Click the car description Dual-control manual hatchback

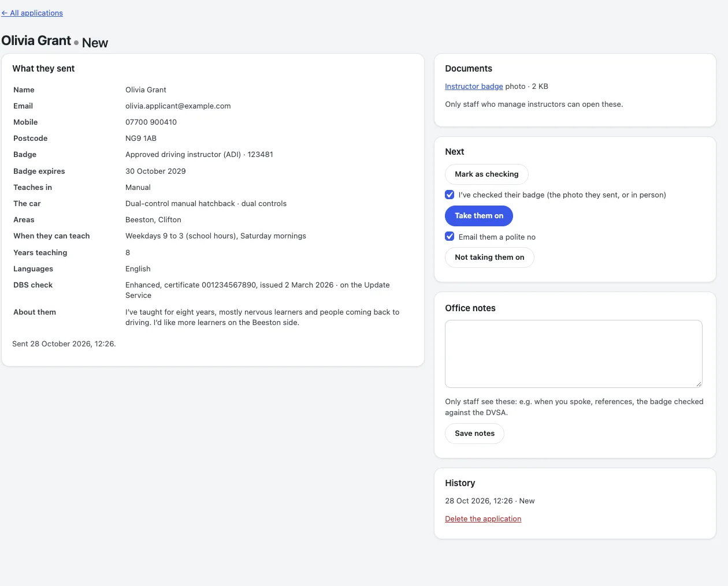[x=206, y=203]
